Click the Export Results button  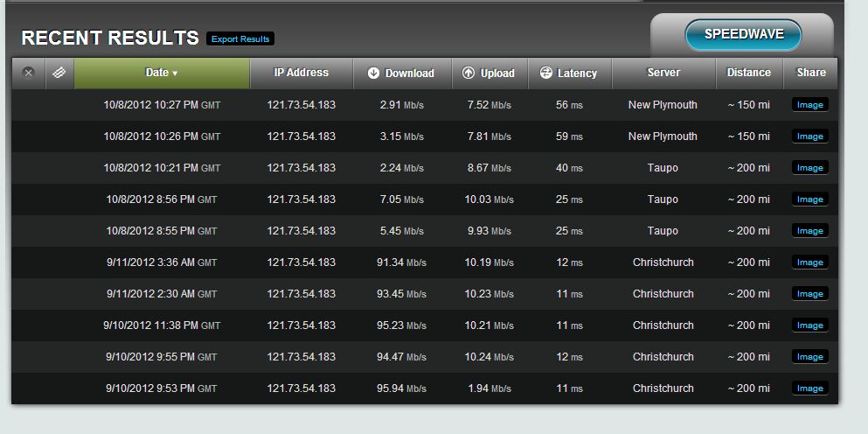coord(240,38)
